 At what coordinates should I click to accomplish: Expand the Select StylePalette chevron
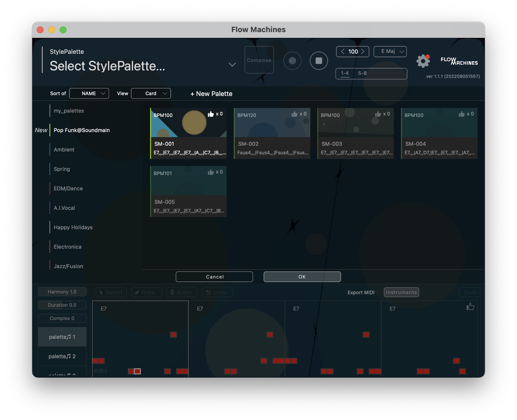coord(232,65)
